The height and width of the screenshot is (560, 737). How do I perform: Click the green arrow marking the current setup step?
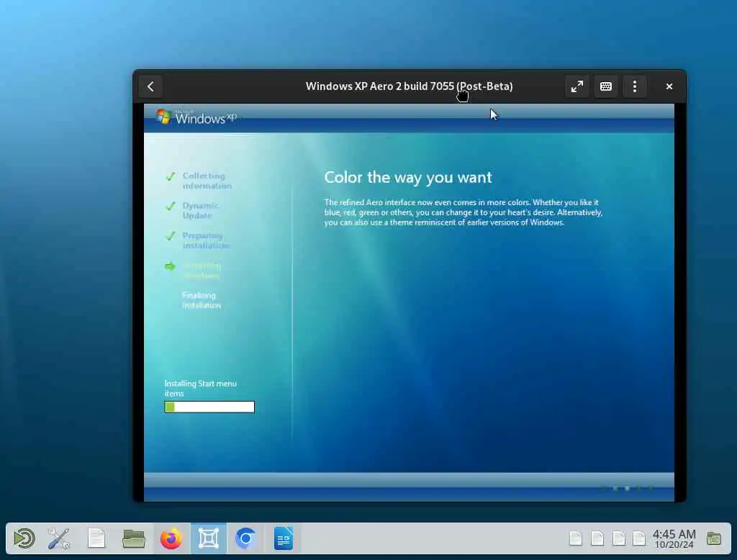170,266
